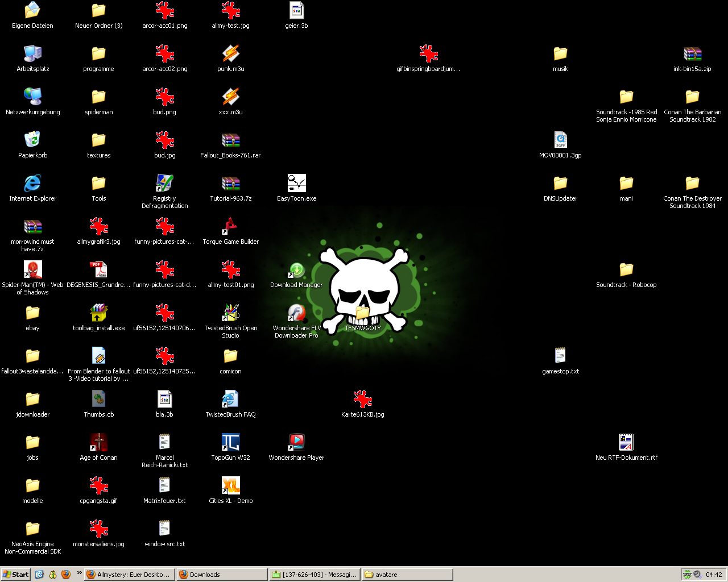Launch Firefox from quick launch bar
Image resolution: width=728 pixels, height=582 pixels.
(x=66, y=575)
